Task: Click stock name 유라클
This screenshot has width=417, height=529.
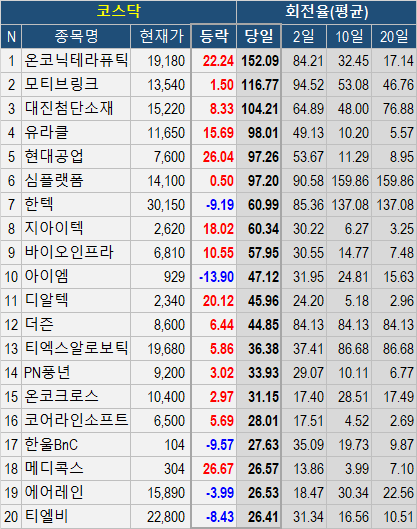Action: click(46, 132)
